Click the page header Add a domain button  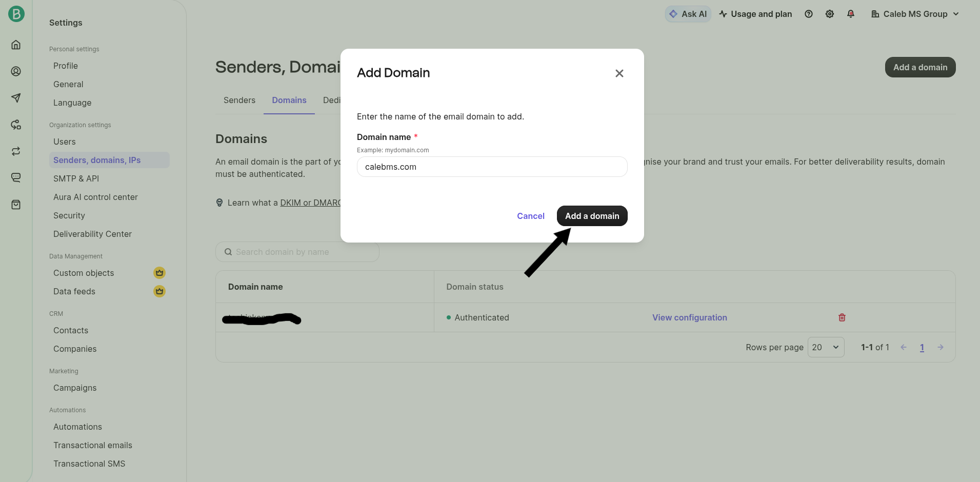pyautogui.click(x=921, y=67)
